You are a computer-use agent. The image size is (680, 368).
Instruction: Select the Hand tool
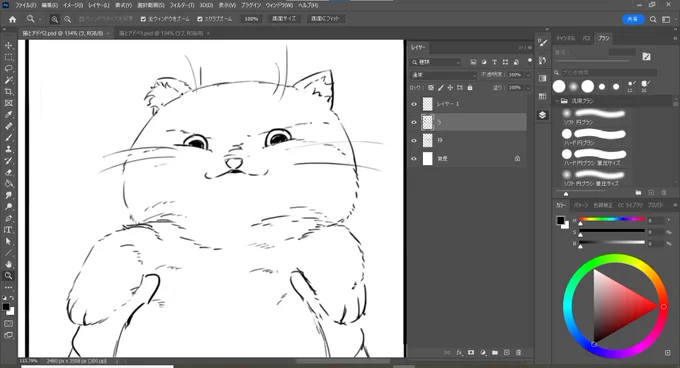pyautogui.click(x=8, y=264)
